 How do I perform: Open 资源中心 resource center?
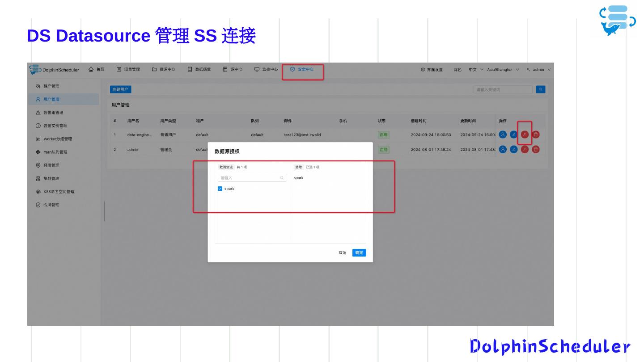(164, 69)
